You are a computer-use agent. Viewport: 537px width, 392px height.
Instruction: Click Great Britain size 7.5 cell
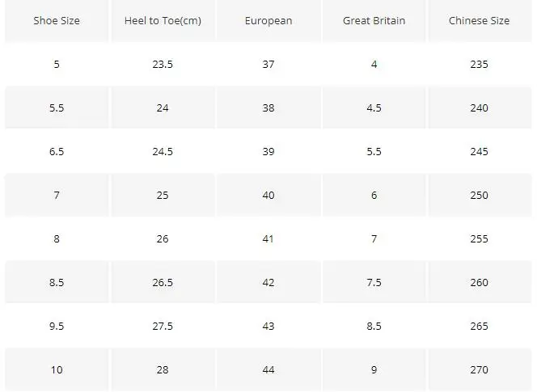(x=374, y=282)
